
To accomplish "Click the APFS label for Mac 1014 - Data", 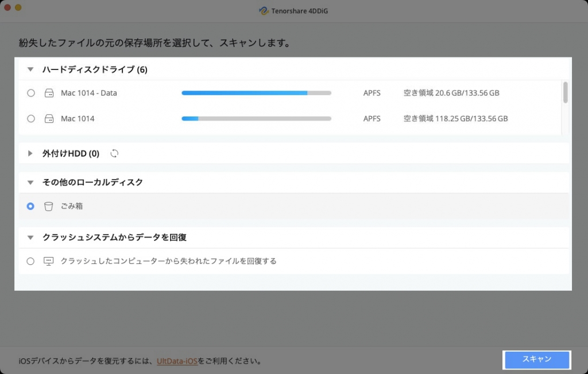I will (x=372, y=92).
